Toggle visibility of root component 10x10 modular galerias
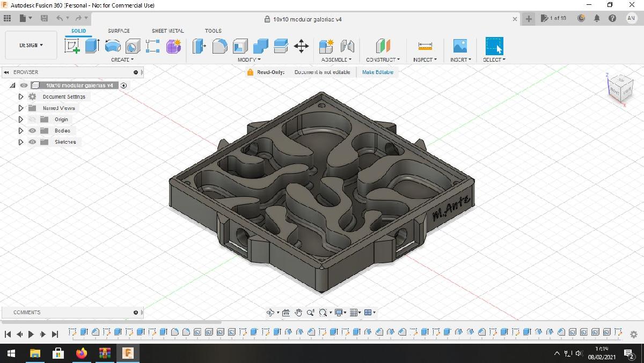 tap(24, 85)
